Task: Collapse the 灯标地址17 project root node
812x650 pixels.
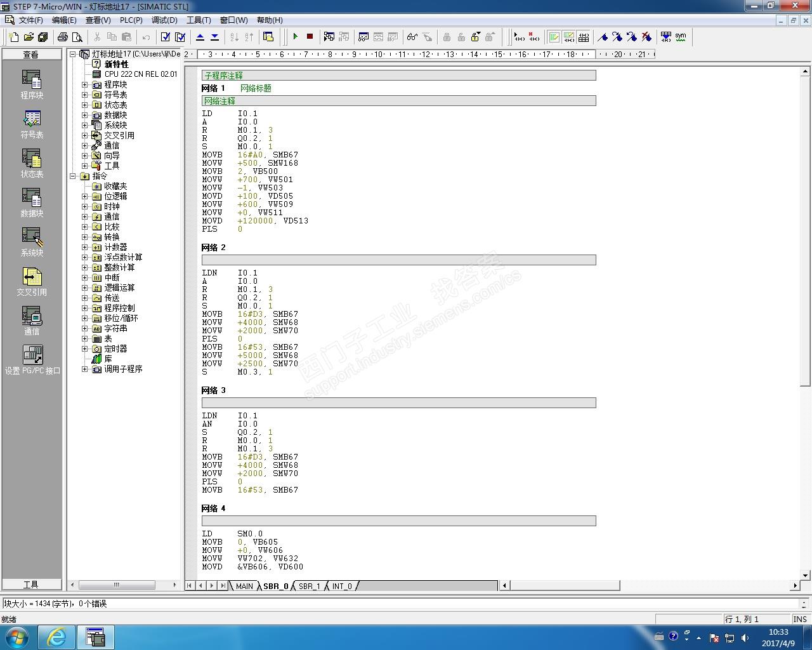Action: click(73, 54)
